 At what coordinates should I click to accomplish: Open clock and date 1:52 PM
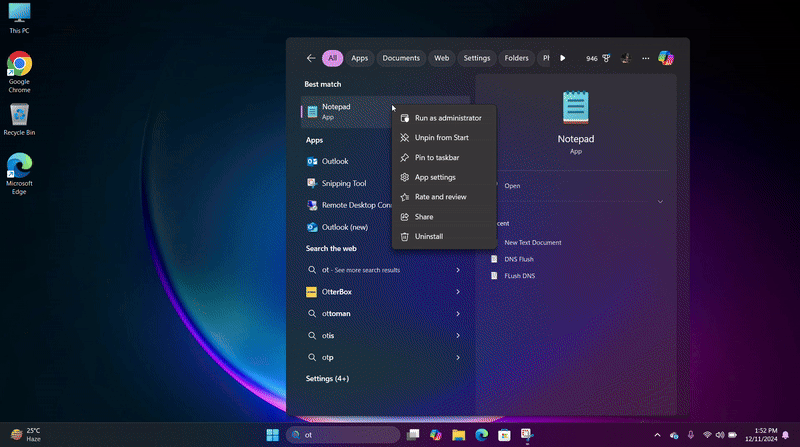(x=761, y=435)
